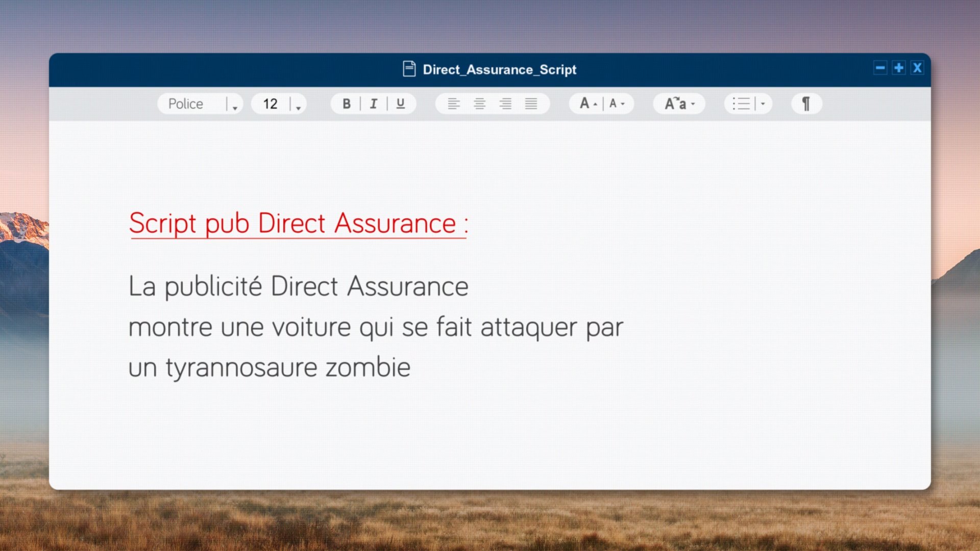Screen dimensions: 980x551
Task: Expand bullet list style options
Action: (763, 104)
